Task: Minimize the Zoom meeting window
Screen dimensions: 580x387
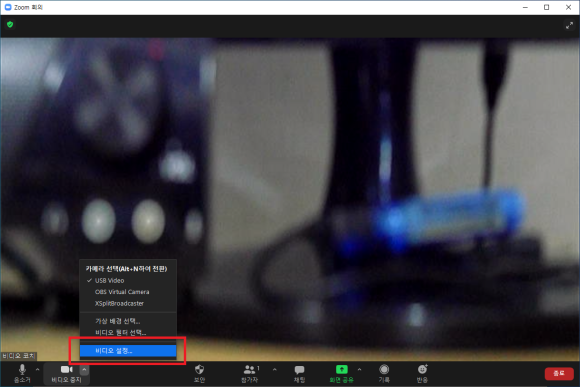Action: pos(525,7)
